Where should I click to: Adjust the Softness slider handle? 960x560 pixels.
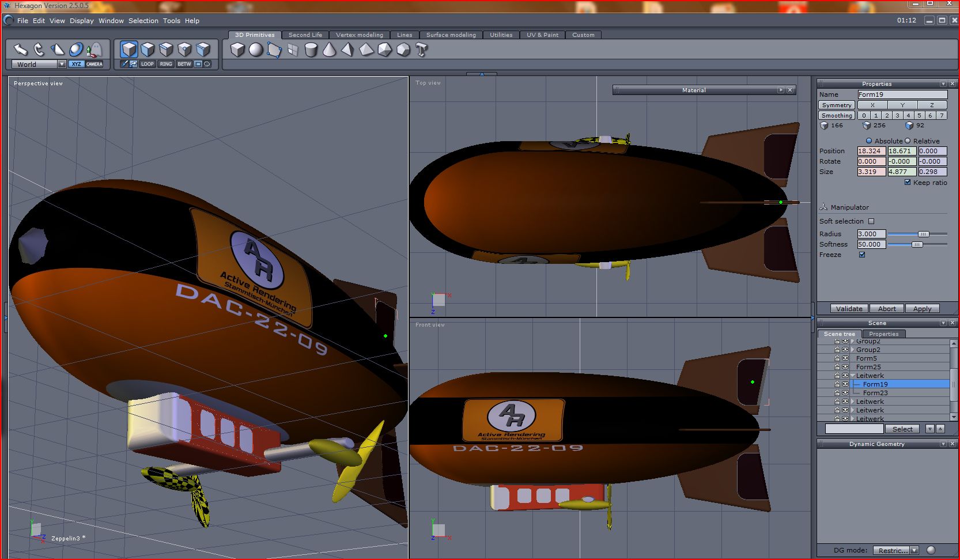pos(917,244)
